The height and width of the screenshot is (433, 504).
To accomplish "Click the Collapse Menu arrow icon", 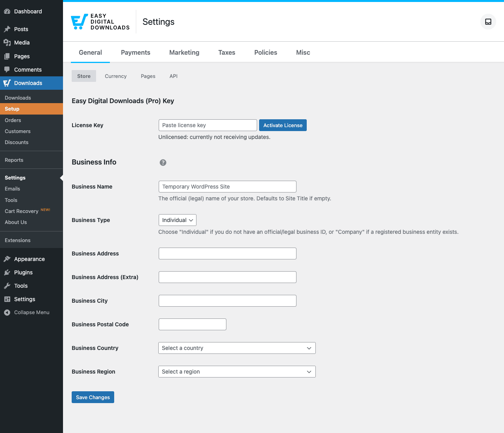I will point(7,313).
